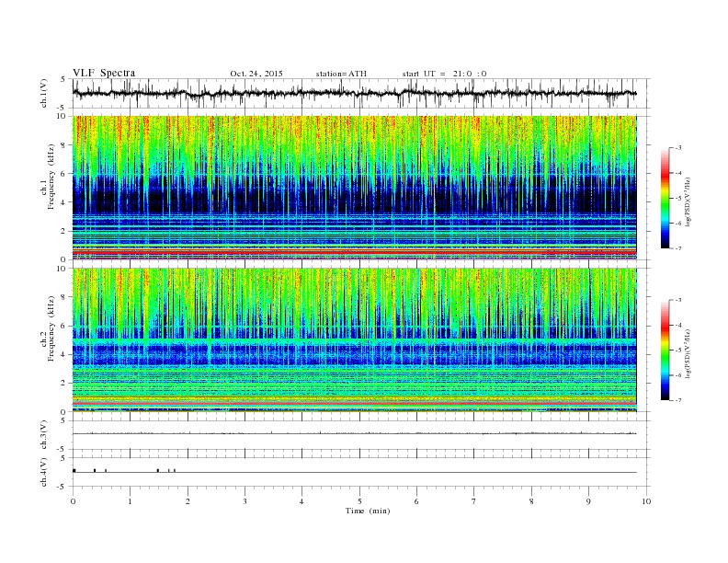728x563 pixels.
Task: Click the "station=ATH" header label
Action: 341,74
